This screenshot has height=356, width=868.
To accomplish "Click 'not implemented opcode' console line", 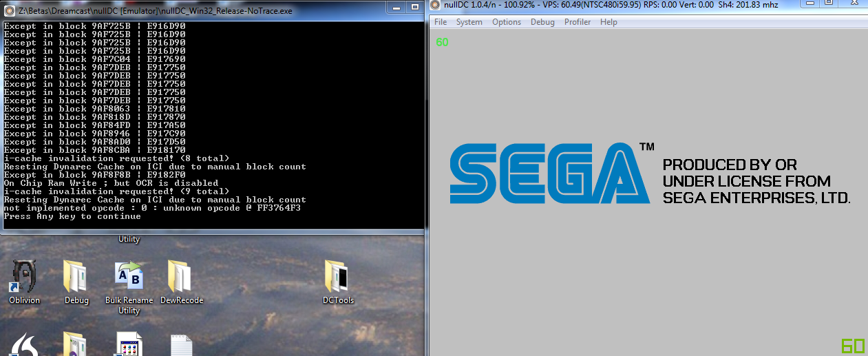I will pos(152,208).
